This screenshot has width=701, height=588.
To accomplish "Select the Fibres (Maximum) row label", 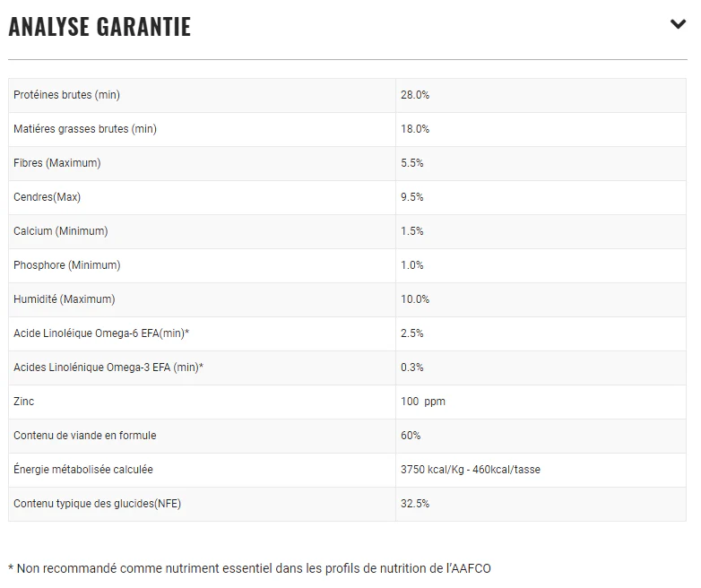I will [x=57, y=163].
